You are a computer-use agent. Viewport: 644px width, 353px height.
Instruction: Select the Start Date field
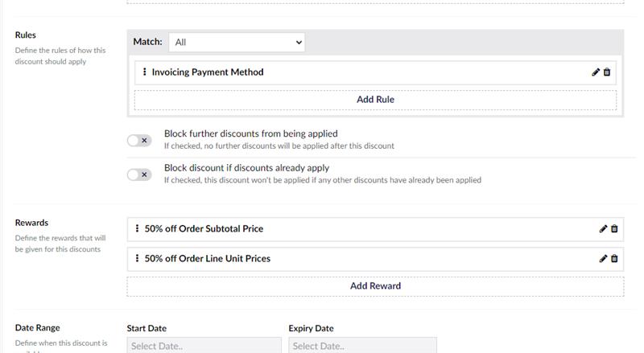point(204,346)
